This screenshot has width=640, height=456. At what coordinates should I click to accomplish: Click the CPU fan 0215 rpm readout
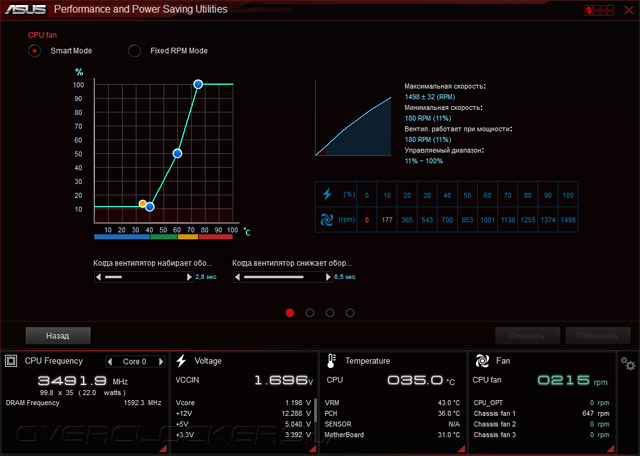tap(540, 380)
